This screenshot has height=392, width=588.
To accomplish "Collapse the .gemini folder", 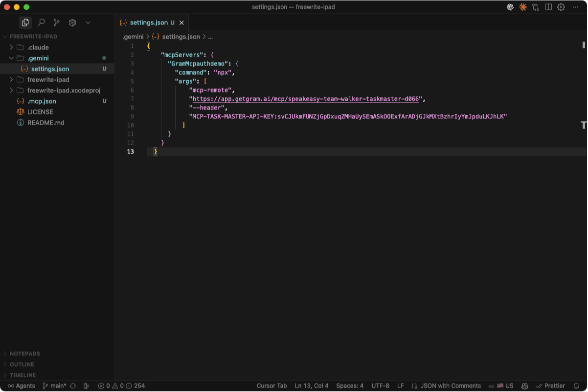I will point(11,58).
